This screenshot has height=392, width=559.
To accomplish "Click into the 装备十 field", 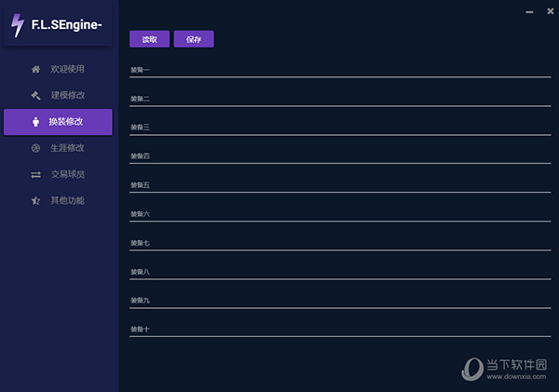I will click(x=335, y=330).
